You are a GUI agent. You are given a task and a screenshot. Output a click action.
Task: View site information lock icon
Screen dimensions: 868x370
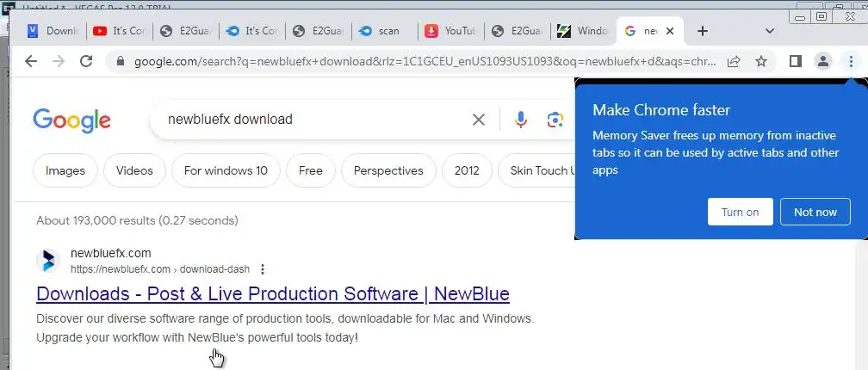pyautogui.click(x=121, y=61)
